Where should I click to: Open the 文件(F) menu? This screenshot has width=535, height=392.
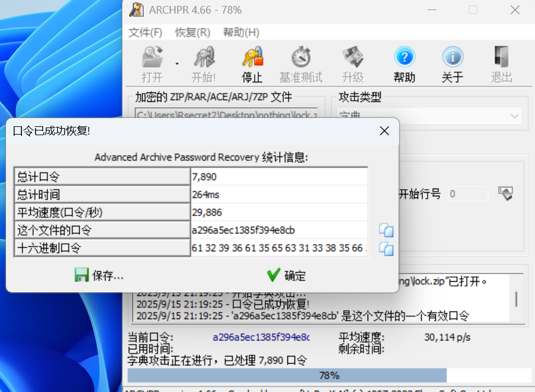coord(145,33)
